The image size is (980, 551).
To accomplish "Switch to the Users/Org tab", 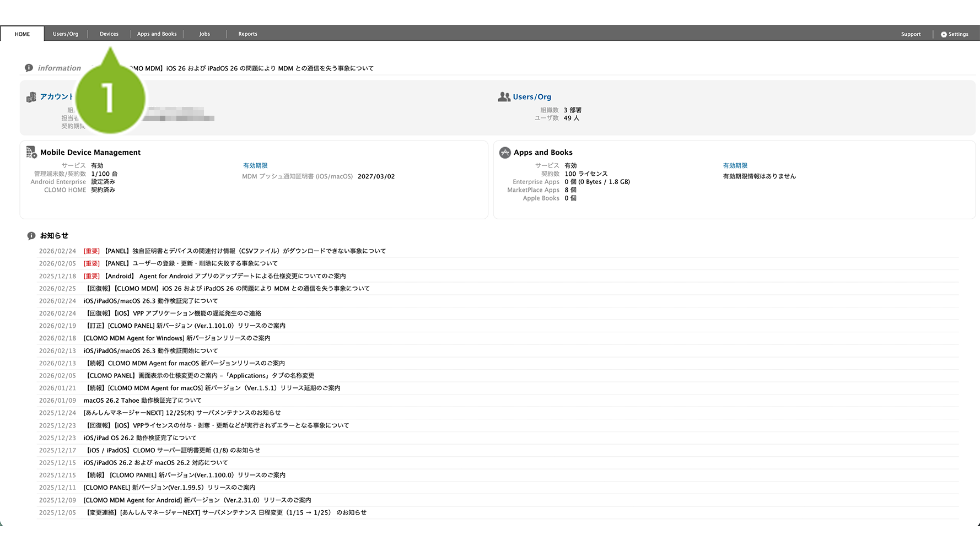I will [66, 34].
